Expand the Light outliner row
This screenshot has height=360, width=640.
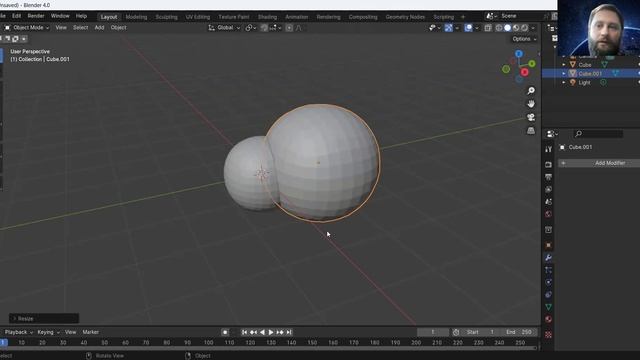click(x=564, y=82)
